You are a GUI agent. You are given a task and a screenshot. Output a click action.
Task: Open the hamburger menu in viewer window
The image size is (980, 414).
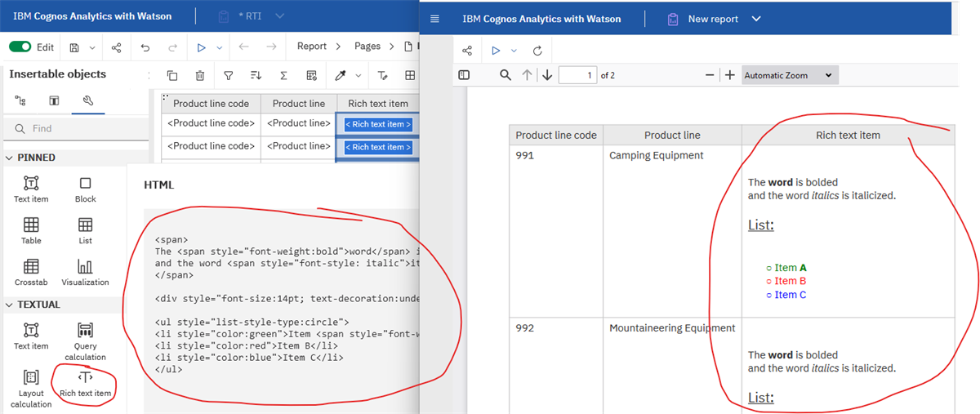434,19
